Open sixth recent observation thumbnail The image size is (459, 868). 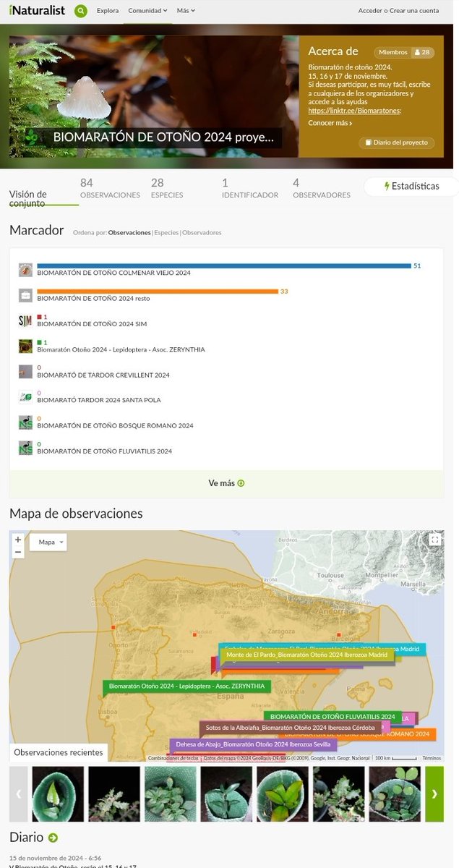[x=339, y=793]
